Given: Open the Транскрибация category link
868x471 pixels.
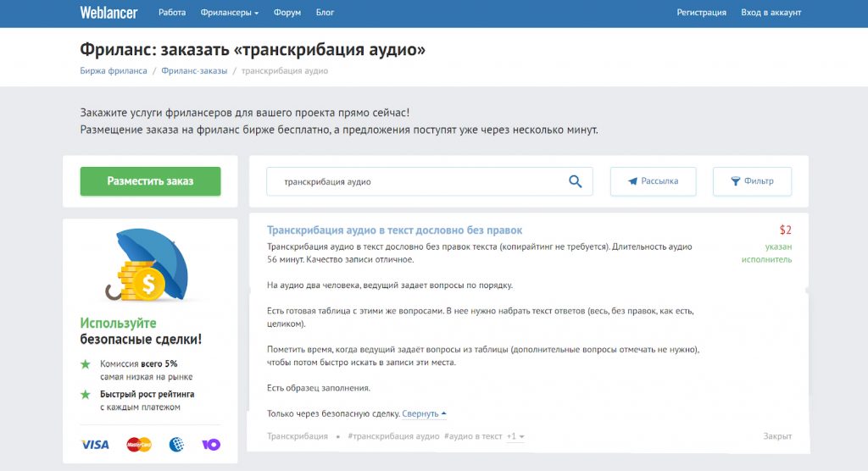Looking at the screenshot, I should [298, 436].
